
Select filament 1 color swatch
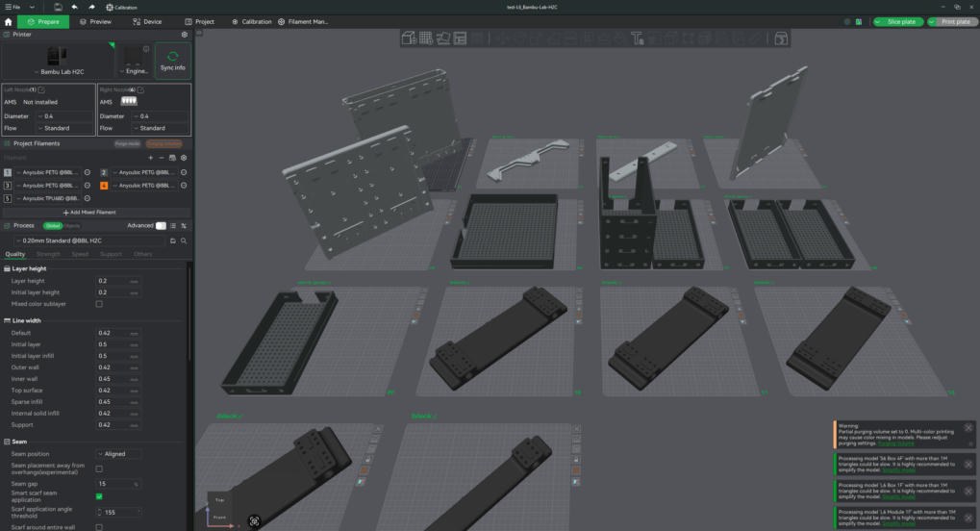pyautogui.click(x=8, y=172)
